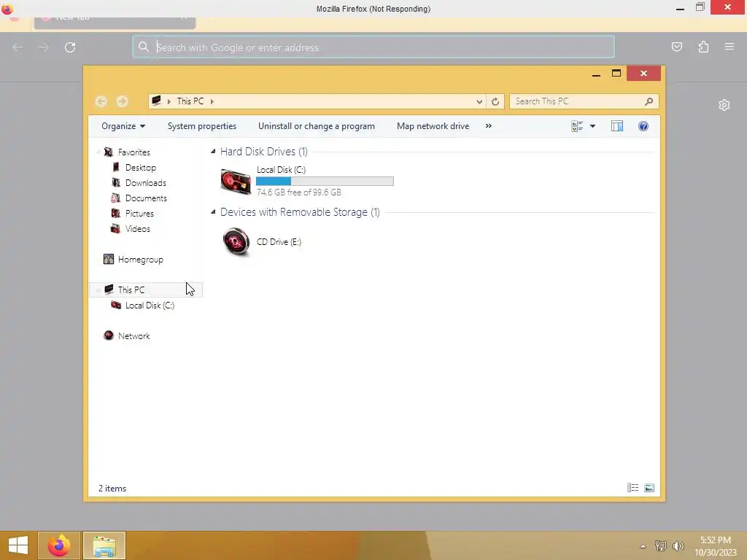This screenshot has height=560, width=747.
Task: Open the network tray icon
Action: pyautogui.click(x=661, y=545)
